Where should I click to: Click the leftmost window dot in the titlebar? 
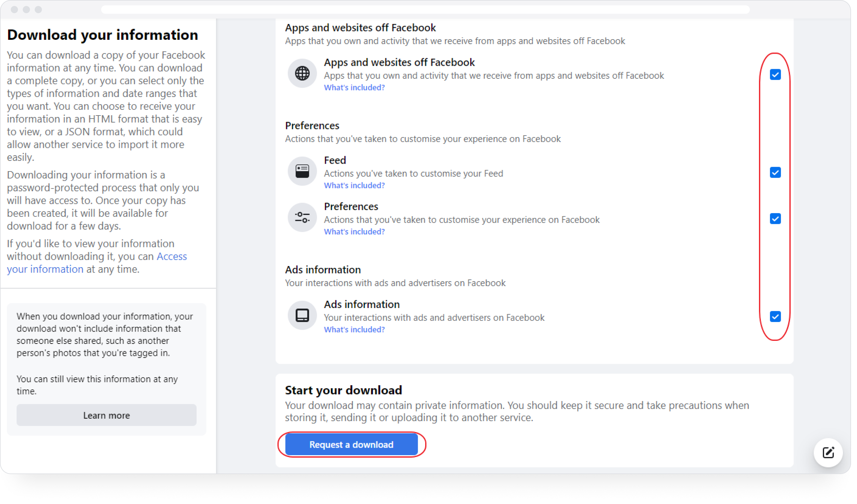(x=14, y=10)
